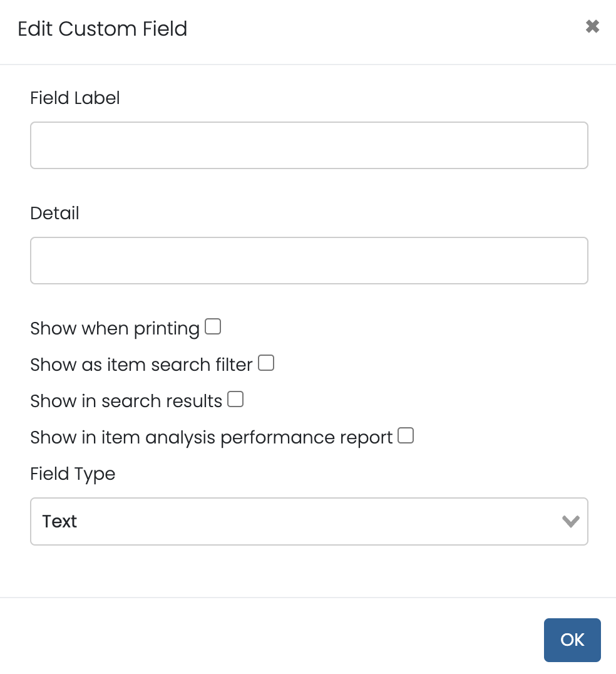
Task: Check the Show in search results box
Action: coord(235,399)
